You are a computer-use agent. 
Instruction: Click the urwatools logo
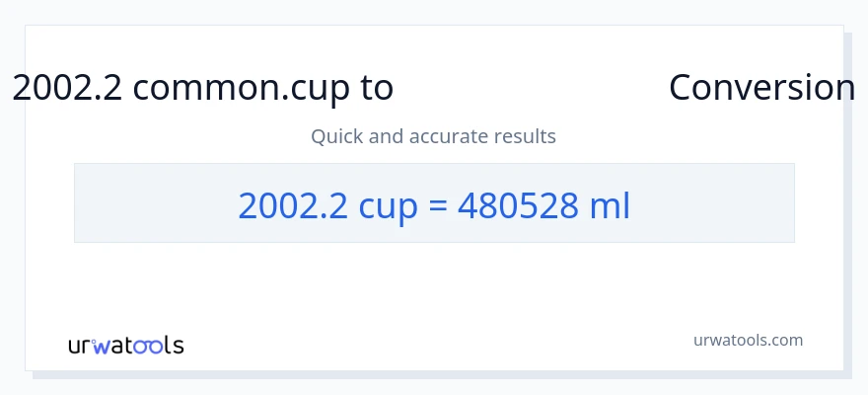point(125,346)
